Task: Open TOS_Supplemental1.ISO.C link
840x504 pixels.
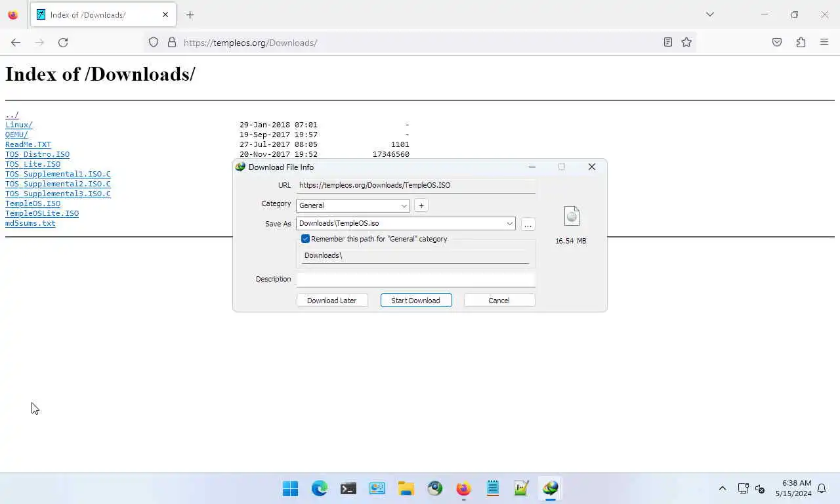Action: pos(58,174)
